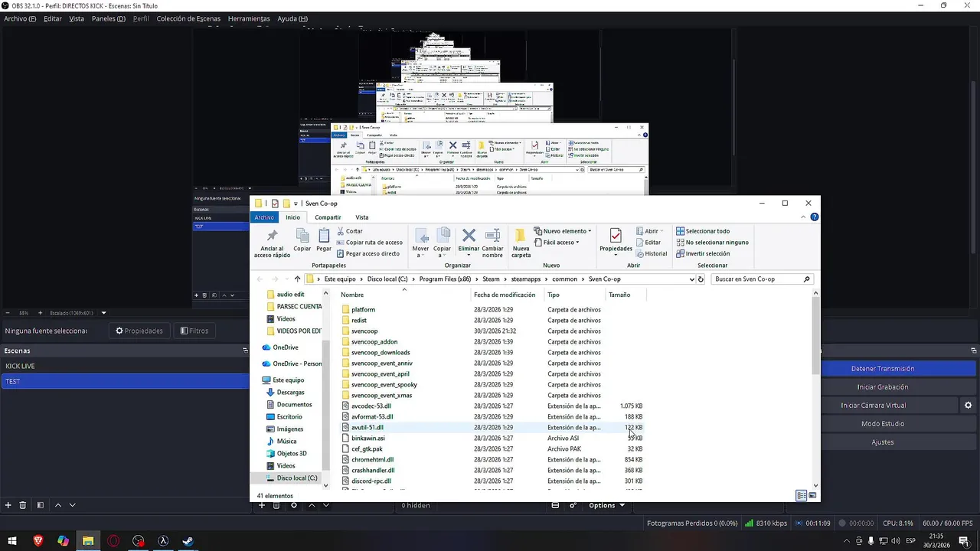Open Abrir dropdown in ribbon
Image resolution: width=980 pixels, height=551 pixels.
point(651,231)
